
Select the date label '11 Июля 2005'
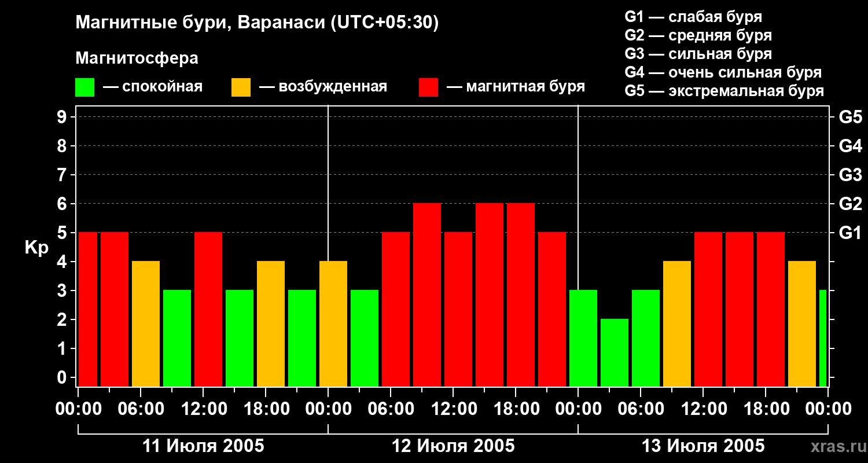(203, 446)
